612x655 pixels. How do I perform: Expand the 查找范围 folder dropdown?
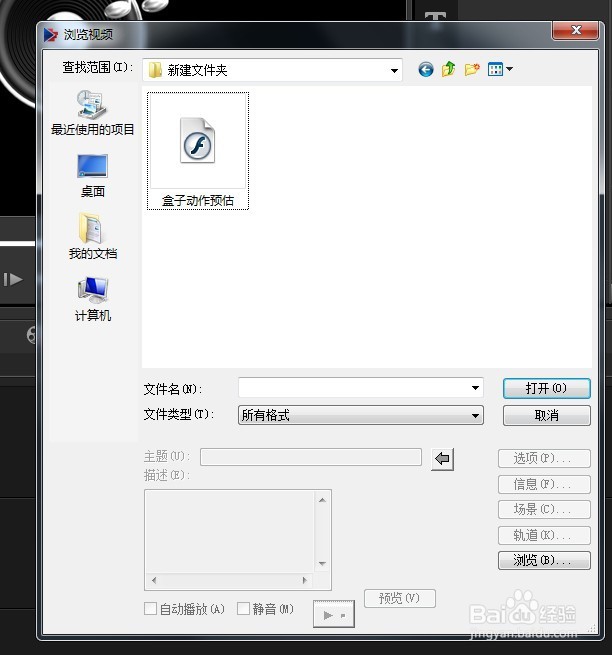(394, 71)
